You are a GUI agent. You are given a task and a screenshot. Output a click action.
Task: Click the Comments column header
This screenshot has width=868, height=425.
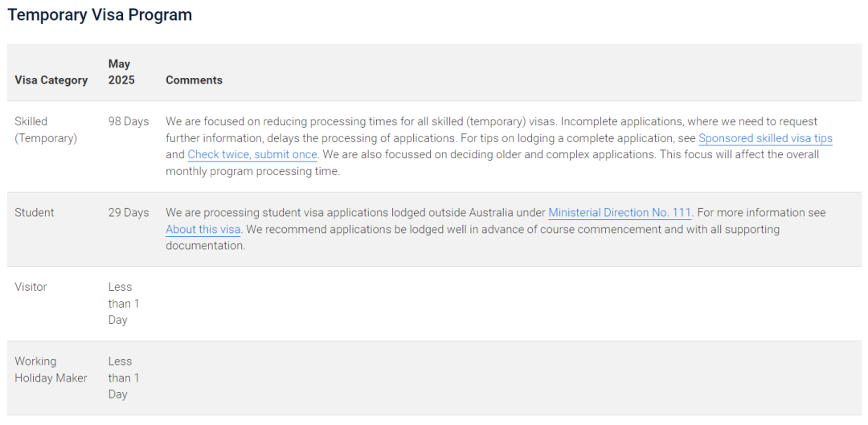(194, 80)
